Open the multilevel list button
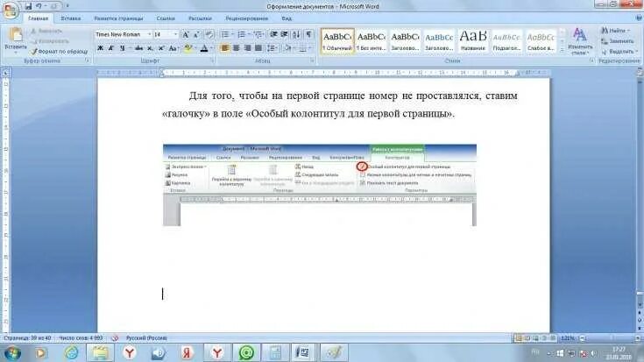 [x=258, y=34]
